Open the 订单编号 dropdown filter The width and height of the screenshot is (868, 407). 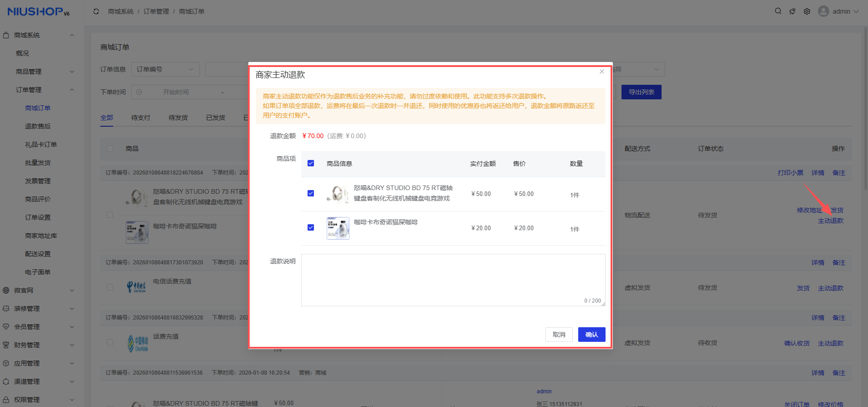click(165, 69)
